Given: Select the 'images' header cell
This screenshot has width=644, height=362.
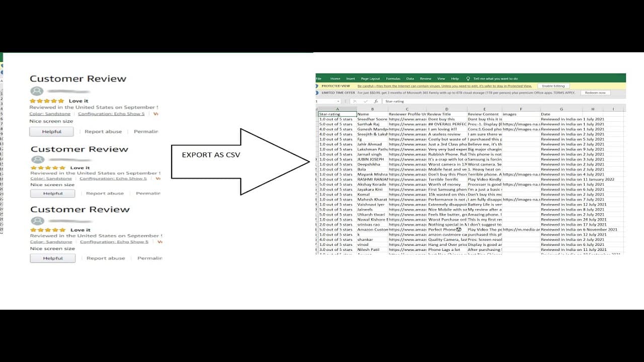Looking at the screenshot, I should tap(521, 114).
